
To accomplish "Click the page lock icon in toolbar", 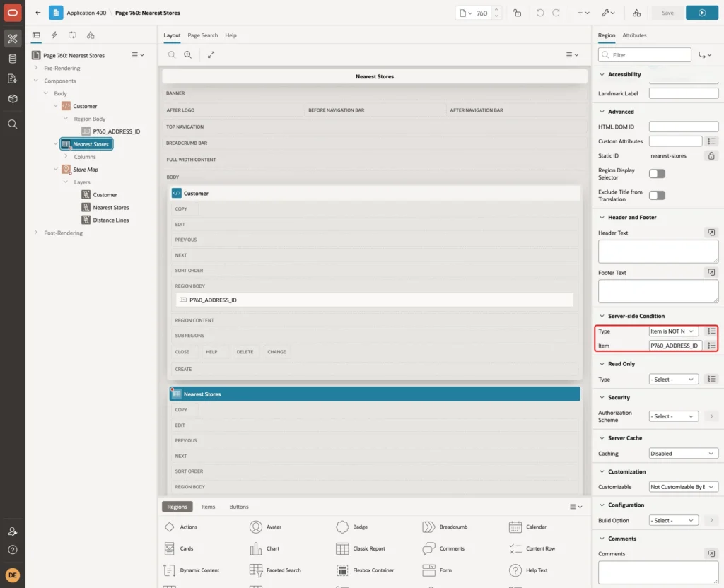I will (x=517, y=13).
